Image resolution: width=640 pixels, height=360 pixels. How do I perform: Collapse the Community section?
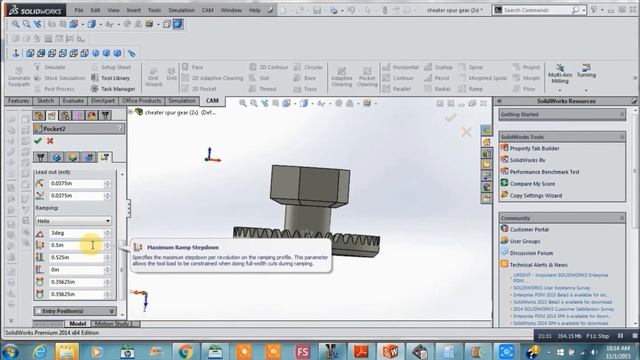pos(622,218)
